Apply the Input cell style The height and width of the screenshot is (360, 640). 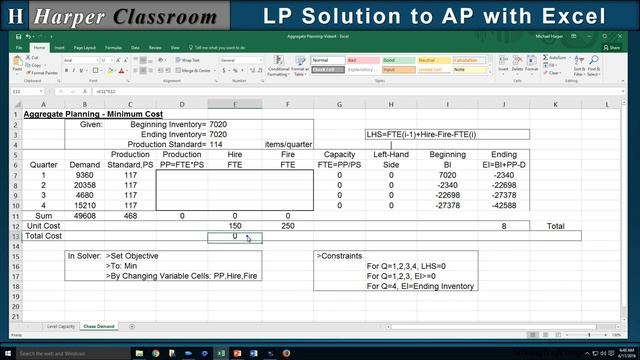tap(399, 70)
